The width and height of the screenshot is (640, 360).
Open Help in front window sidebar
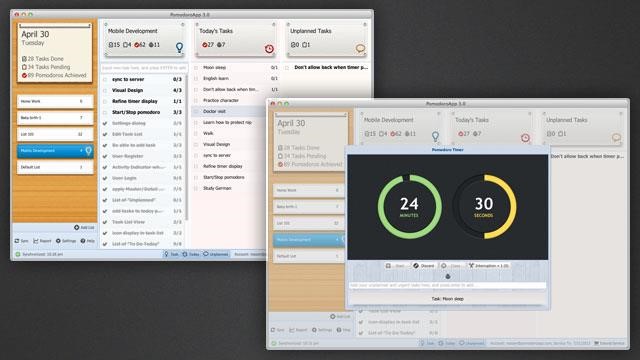click(344, 330)
